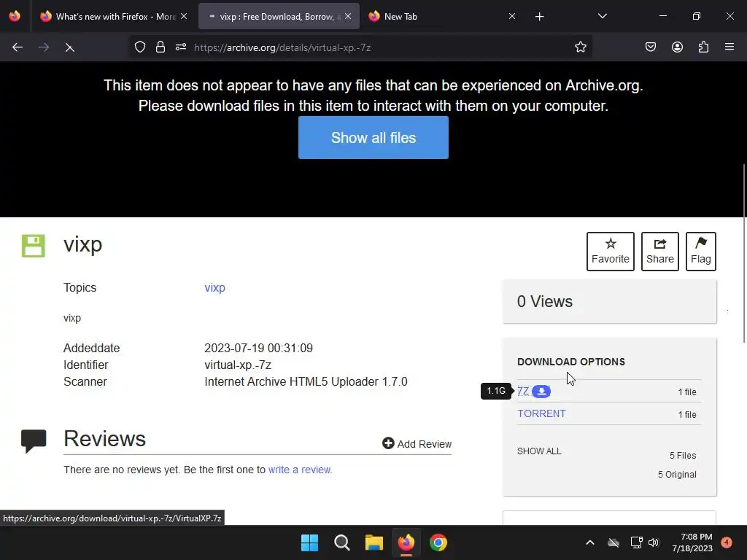Go back with the browser back arrow

18,47
